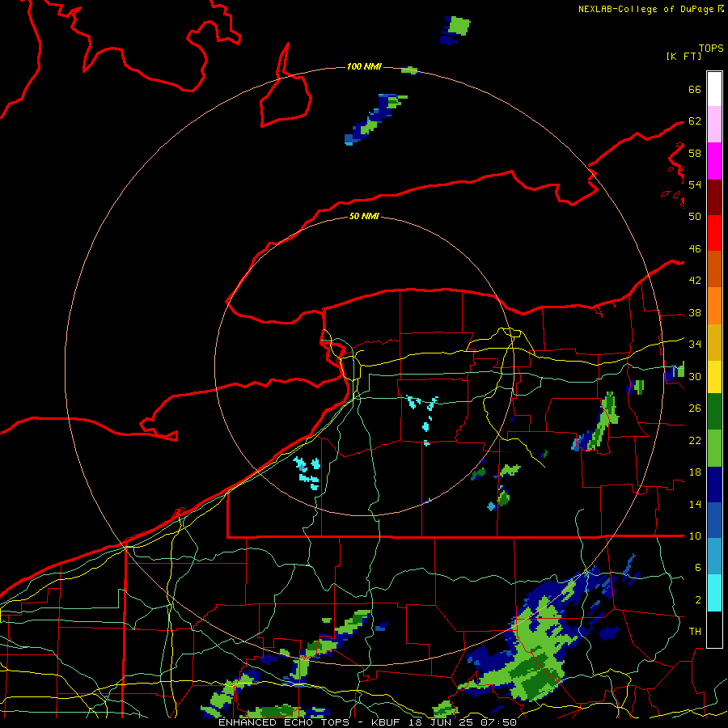This screenshot has width=728, height=728.
Task: Click the [K FT] units label
Action: pyautogui.click(x=684, y=57)
